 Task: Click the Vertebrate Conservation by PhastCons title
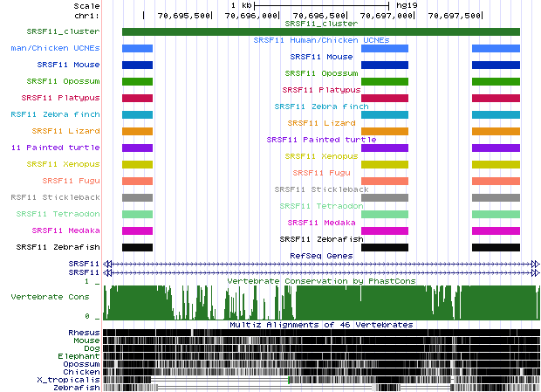click(x=320, y=281)
